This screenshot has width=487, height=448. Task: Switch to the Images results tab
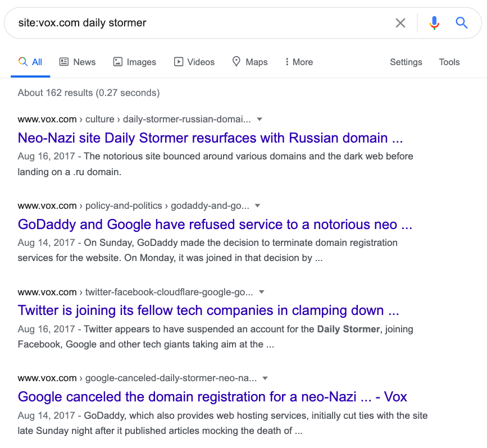135,62
